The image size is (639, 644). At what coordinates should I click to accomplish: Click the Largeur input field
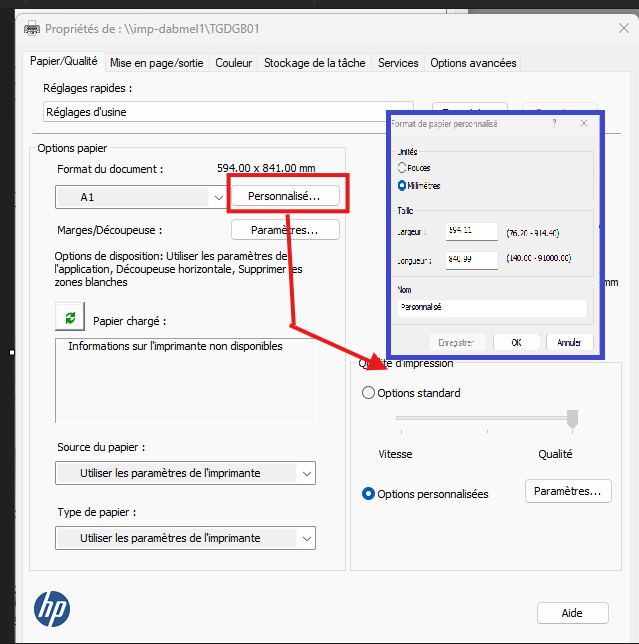472,230
